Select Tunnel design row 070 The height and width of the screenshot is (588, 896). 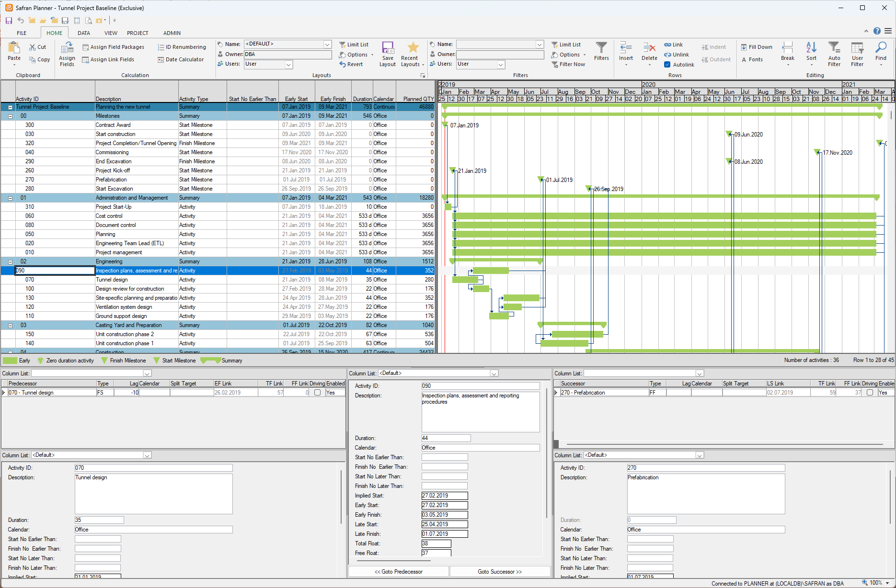(218, 280)
